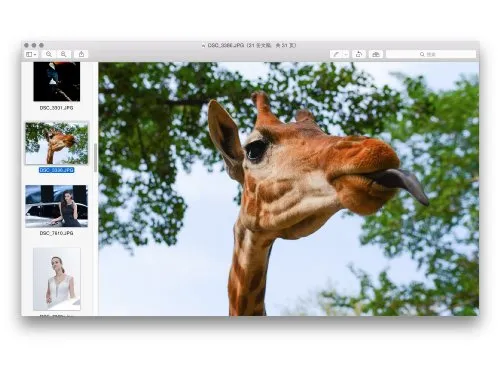Viewport: 500px width, 375px height.
Task: Open the sidebar view menu button
Action: click(31, 54)
